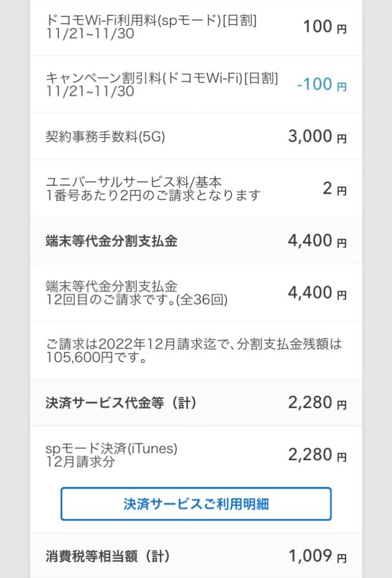The image size is (392, 578).
Task: Click the 2円 universal service amount
Action: tap(334, 189)
